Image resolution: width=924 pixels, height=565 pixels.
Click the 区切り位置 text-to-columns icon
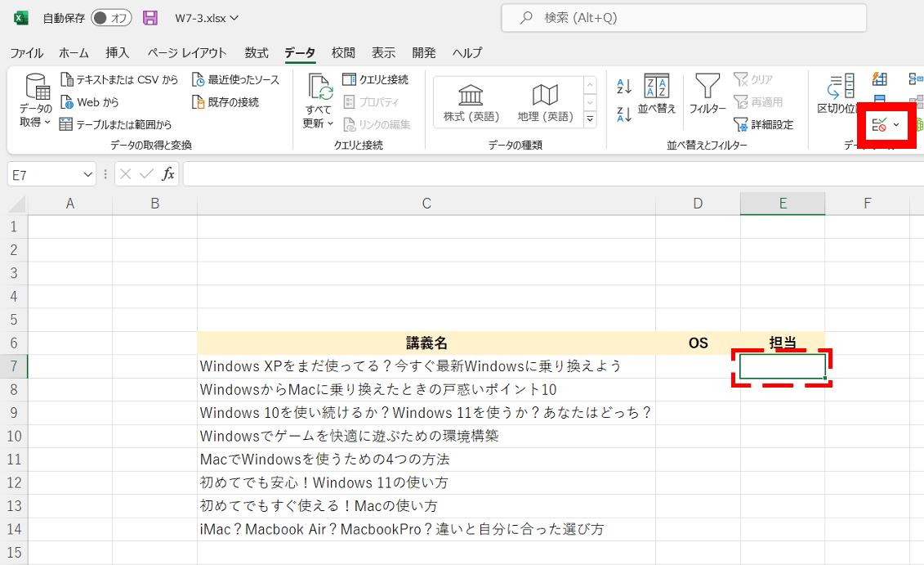click(841, 86)
